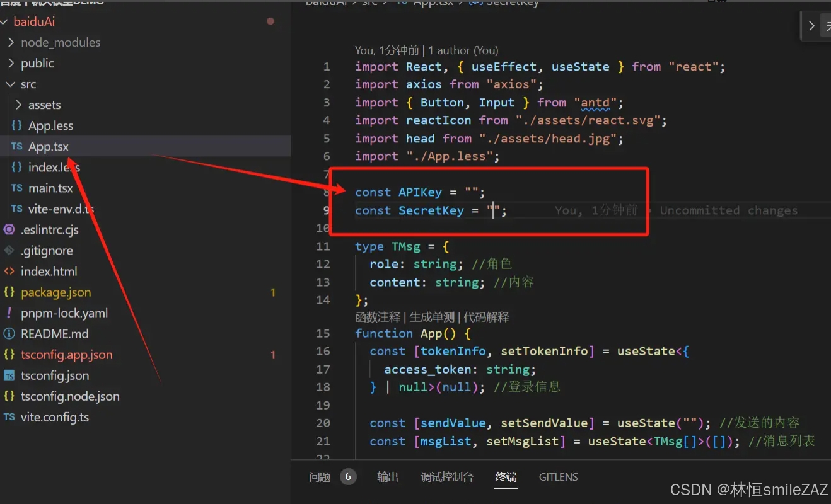Click the braces icon of tsconfig.node.json
Image resolution: width=831 pixels, height=504 pixels.
point(9,396)
